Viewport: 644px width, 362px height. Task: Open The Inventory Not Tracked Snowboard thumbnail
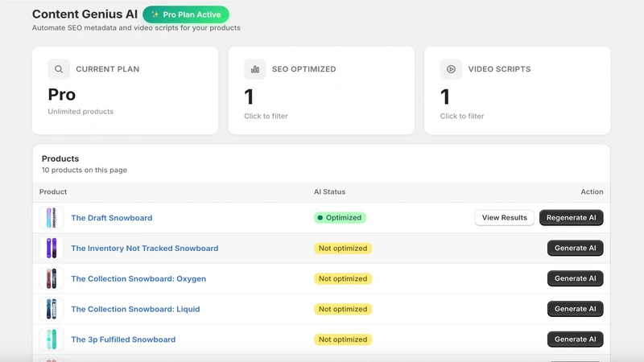[52, 248]
